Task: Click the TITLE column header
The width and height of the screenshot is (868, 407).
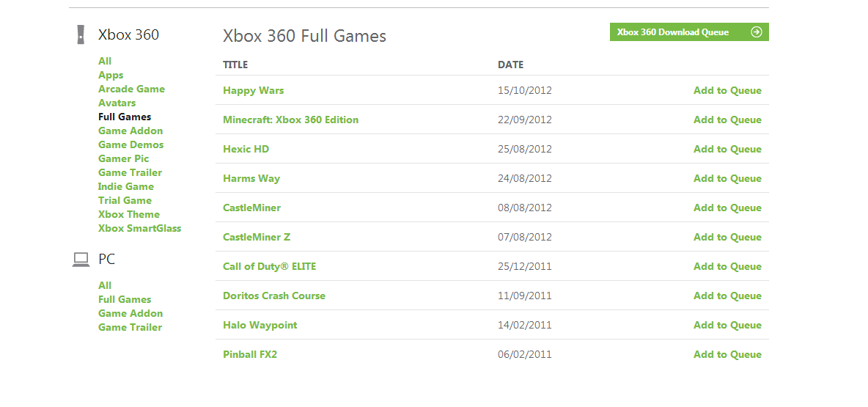Action: click(235, 65)
